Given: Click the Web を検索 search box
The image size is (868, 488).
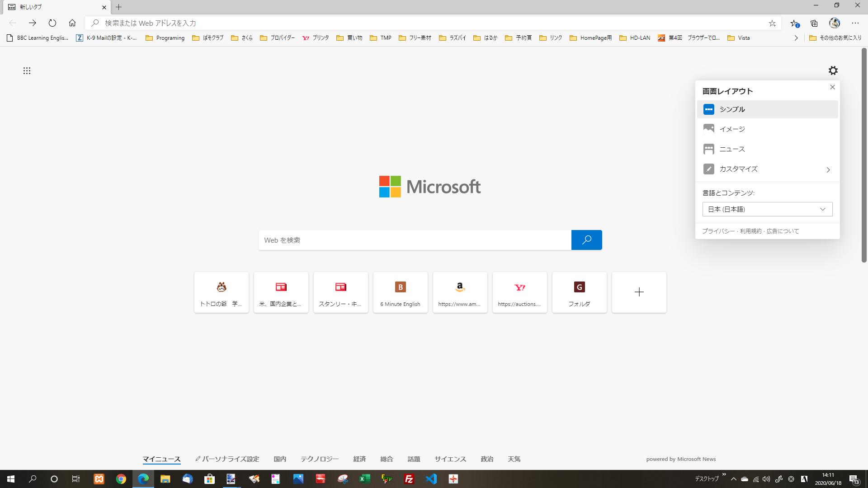Looking at the screenshot, I should 415,240.
